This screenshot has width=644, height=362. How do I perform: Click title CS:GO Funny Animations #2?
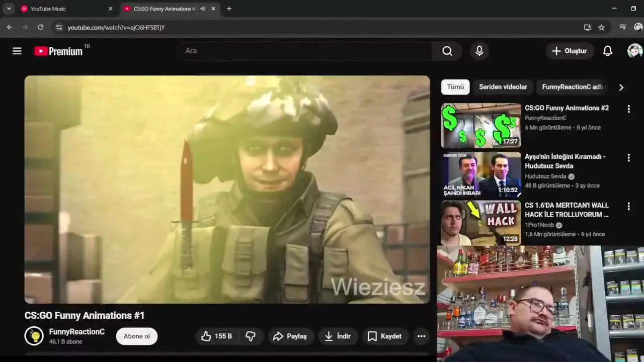pos(567,108)
